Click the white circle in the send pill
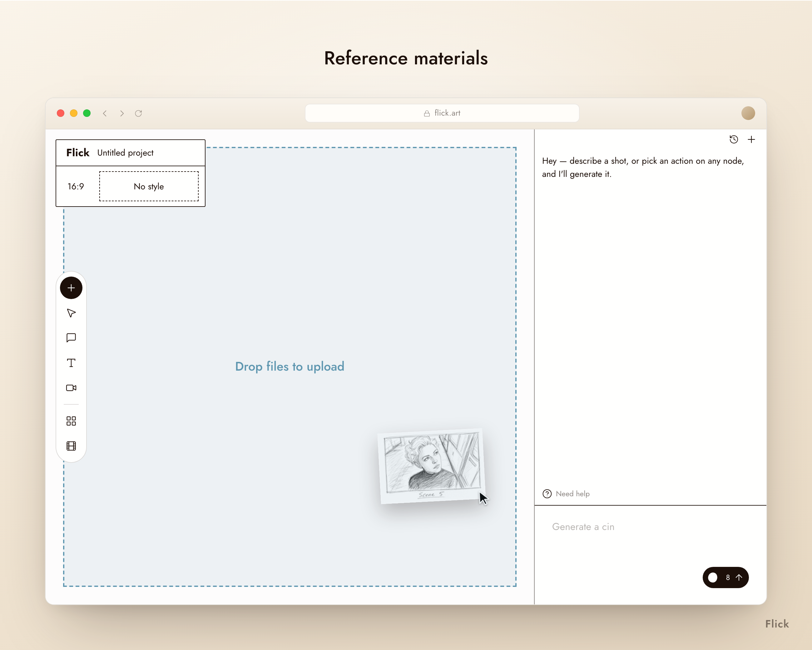812x650 pixels. click(x=713, y=577)
